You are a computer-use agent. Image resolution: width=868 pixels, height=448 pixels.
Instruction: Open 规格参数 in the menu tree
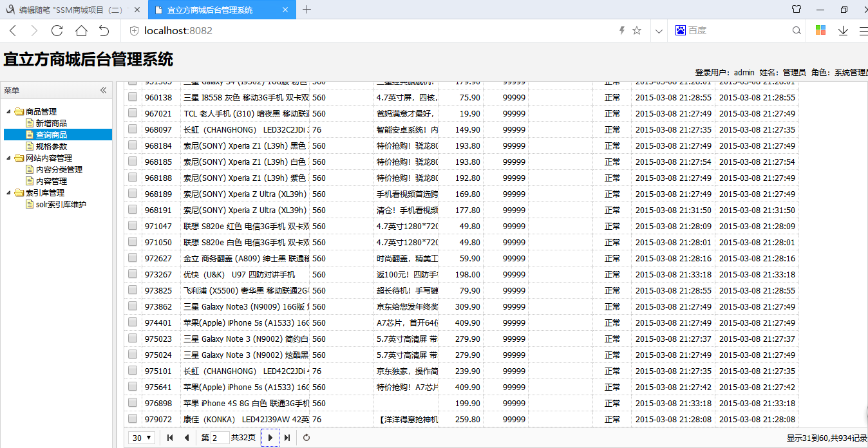[52, 146]
